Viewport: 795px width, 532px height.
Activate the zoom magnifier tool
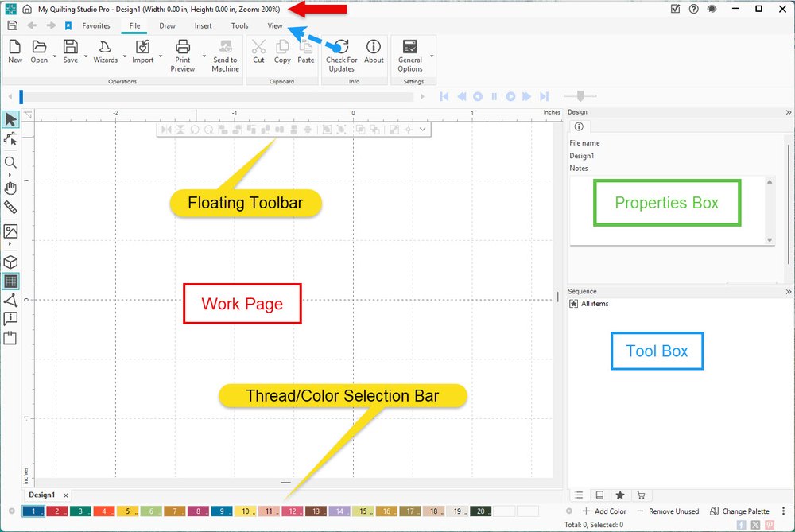click(10, 162)
